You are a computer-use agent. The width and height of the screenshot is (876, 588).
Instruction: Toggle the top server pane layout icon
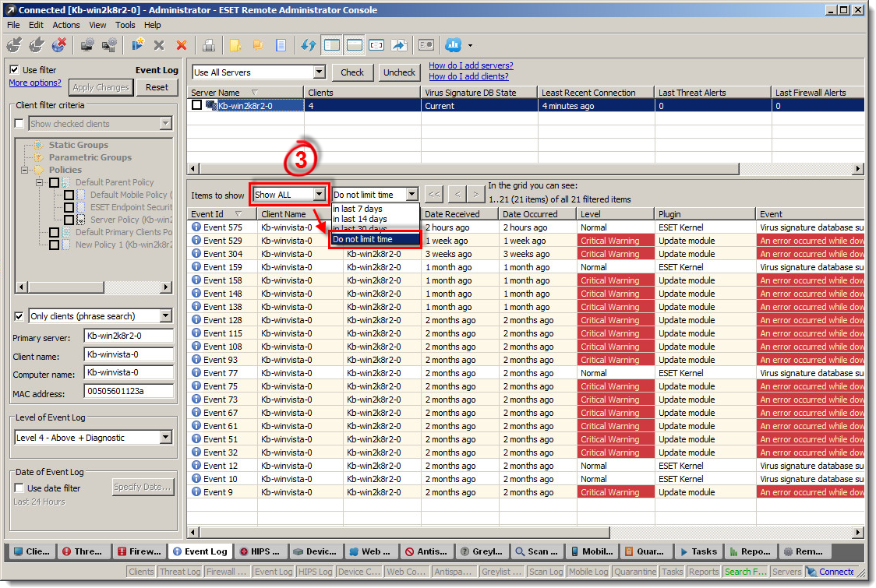(354, 45)
